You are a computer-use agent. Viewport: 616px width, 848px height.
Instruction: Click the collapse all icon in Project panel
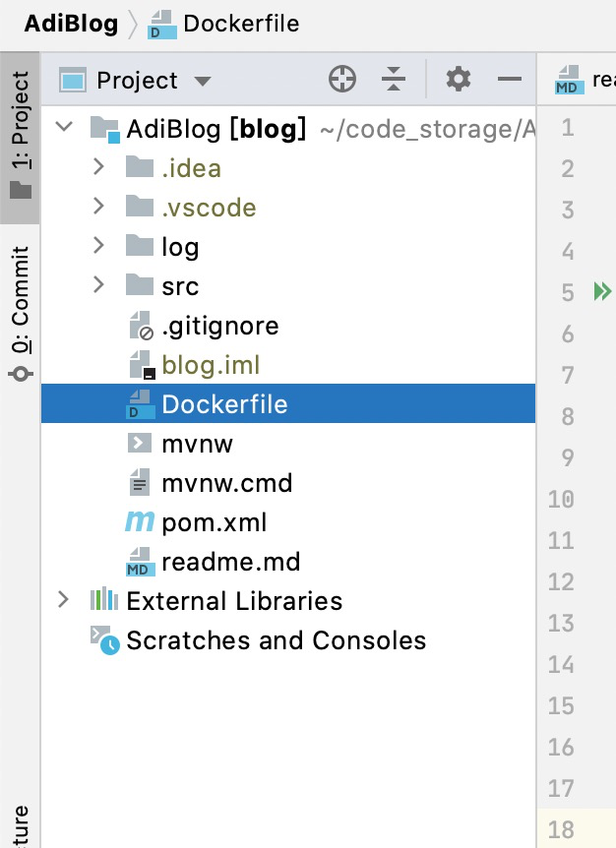(x=393, y=80)
